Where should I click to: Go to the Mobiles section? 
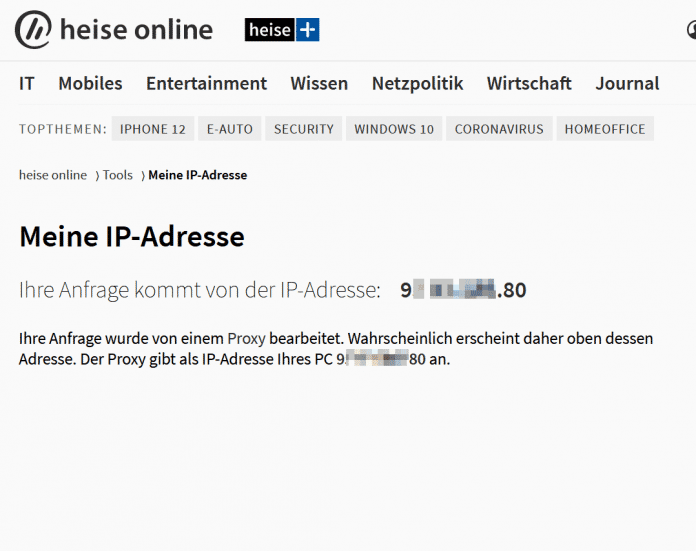(90, 84)
